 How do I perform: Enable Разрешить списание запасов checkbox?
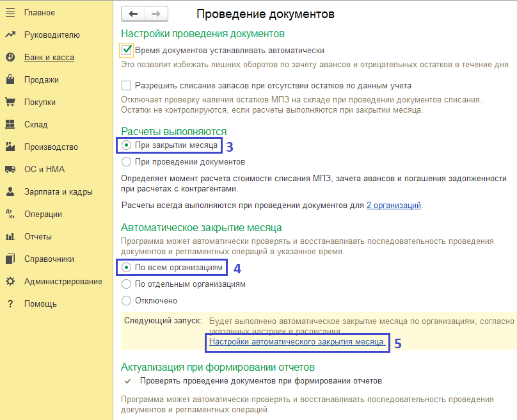[x=127, y=85]
